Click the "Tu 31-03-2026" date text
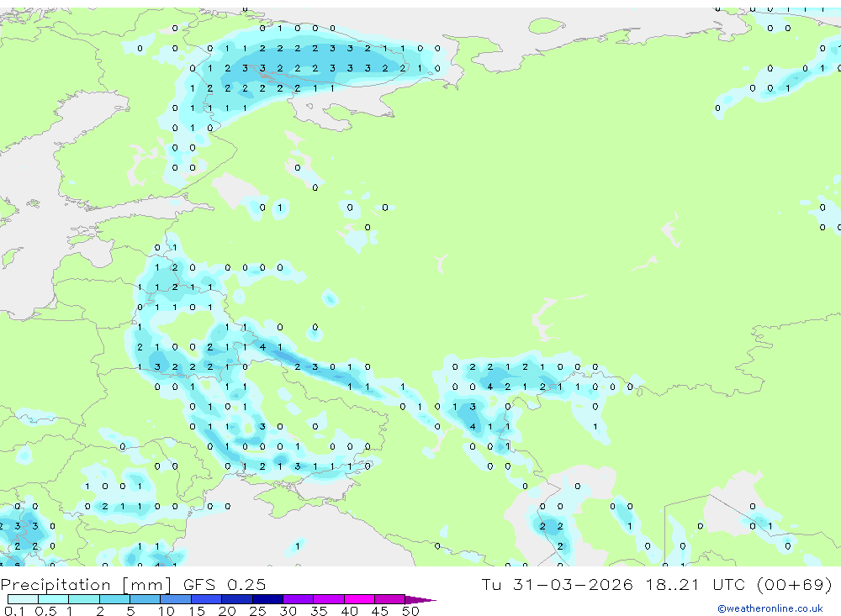This screenshot has width=841, height=616. coord(557,584)
